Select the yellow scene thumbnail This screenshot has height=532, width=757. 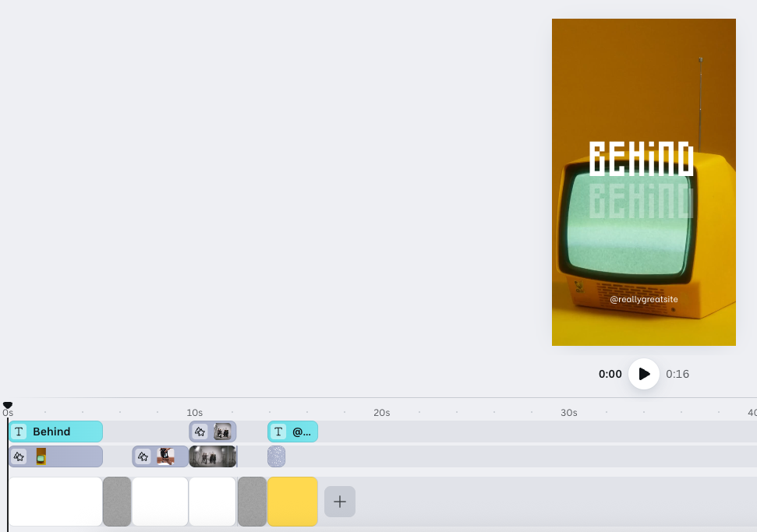(x=292, y=501)
